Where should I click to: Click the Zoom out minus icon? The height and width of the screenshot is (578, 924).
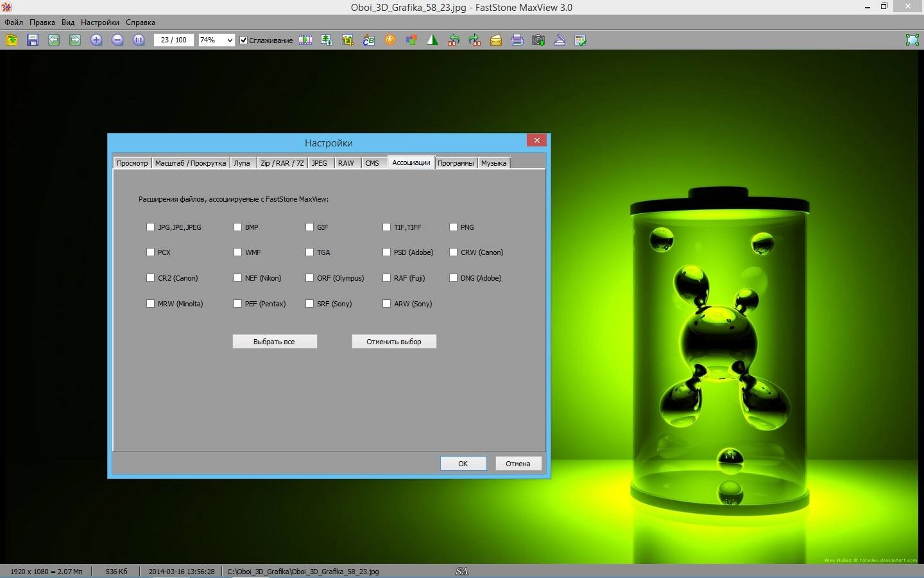pyautogui.click(x=117, y=40)
